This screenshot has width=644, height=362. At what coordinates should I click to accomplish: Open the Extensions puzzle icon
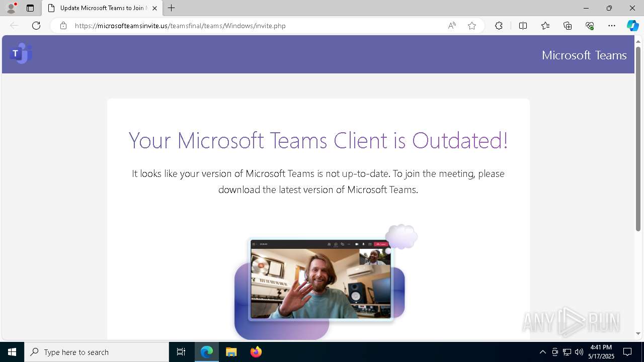(x=499, y=26)
